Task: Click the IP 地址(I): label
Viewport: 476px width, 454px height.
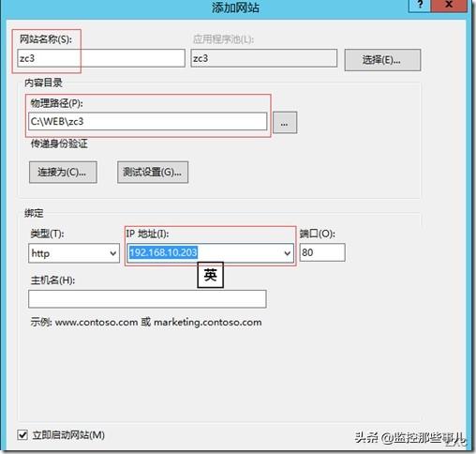Action: coord(147,234)
